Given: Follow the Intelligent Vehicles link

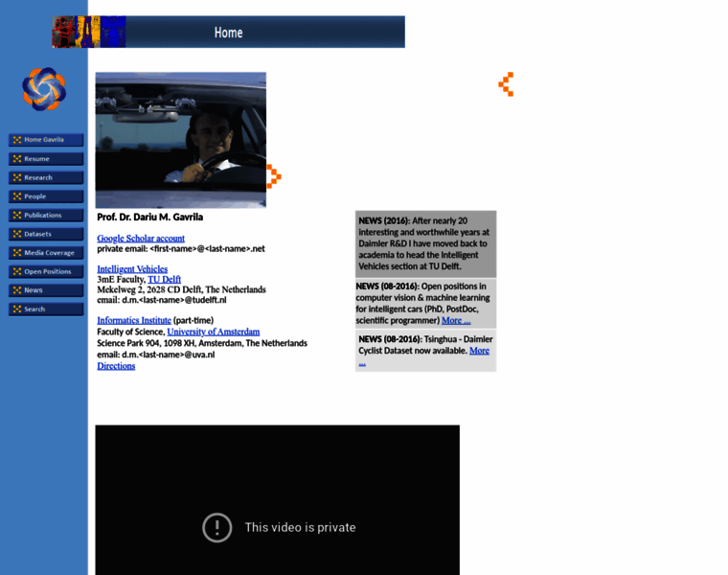Looking at the screenshot, I should click(x=132, y=269).
